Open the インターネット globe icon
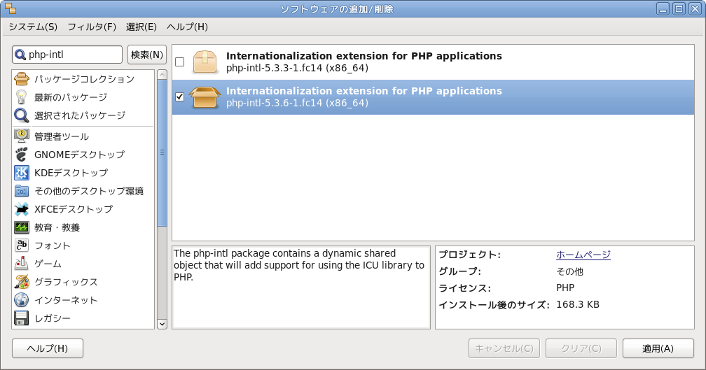The width and height of the screenshot is (706, 370). coord(22,300)
